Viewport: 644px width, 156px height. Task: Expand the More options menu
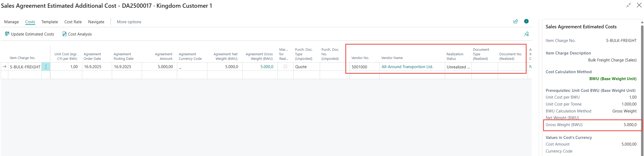coord(129,22)
